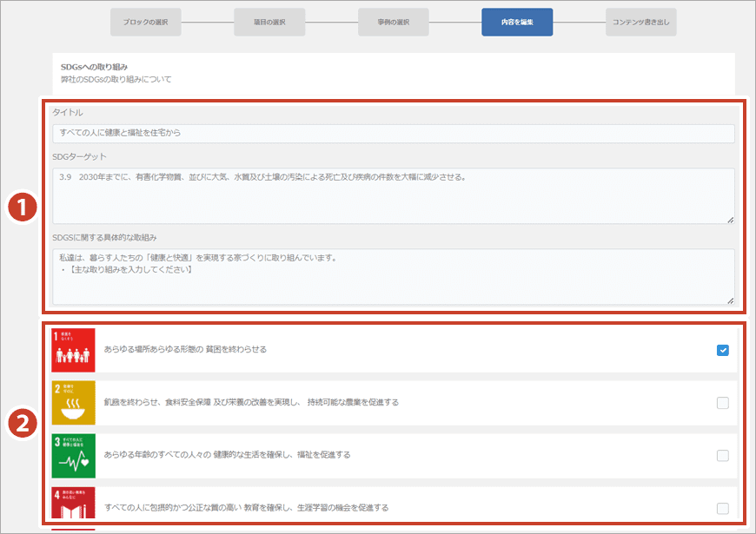Click into the タイトル input field
756x534 pixels.
(x=393, y=133)
